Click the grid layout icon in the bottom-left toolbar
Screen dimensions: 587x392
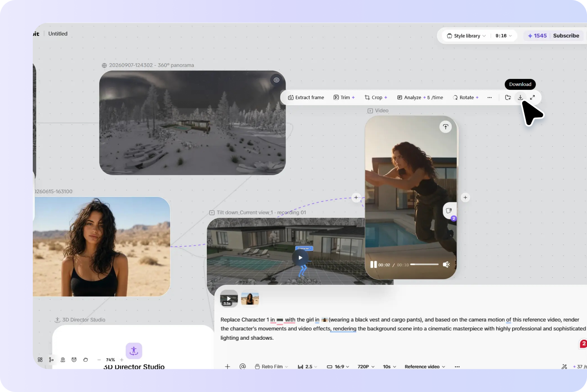click(40, 360)
